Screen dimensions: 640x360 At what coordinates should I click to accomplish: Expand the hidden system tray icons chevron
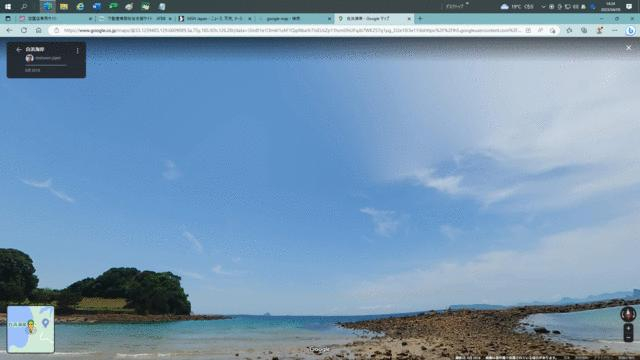tap(543, 7)
